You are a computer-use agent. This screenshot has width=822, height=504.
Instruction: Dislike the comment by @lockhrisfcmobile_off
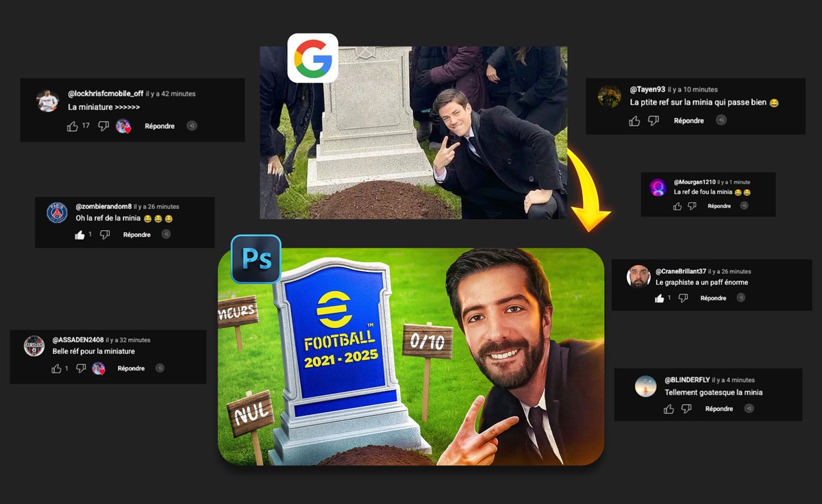tap(103, 126)
